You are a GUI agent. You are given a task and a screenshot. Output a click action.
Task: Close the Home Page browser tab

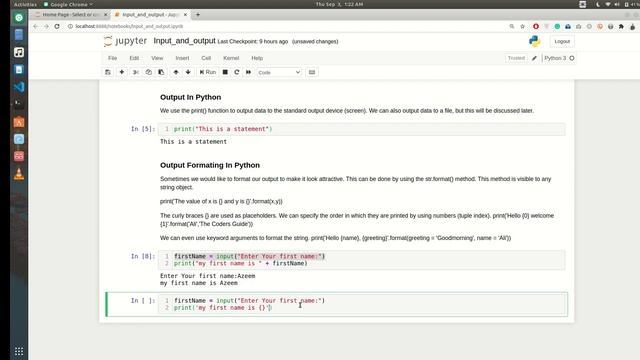pyautogui.click(x=106, y=15)
